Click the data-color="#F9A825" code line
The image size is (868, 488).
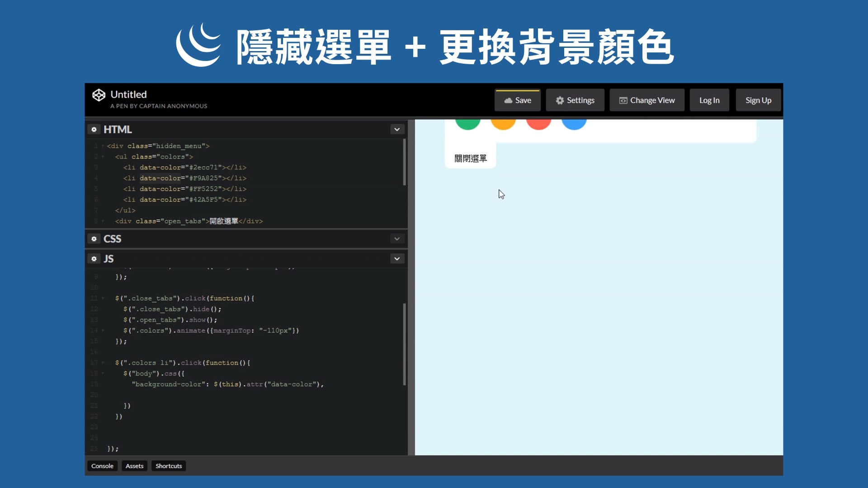(185, 178)
